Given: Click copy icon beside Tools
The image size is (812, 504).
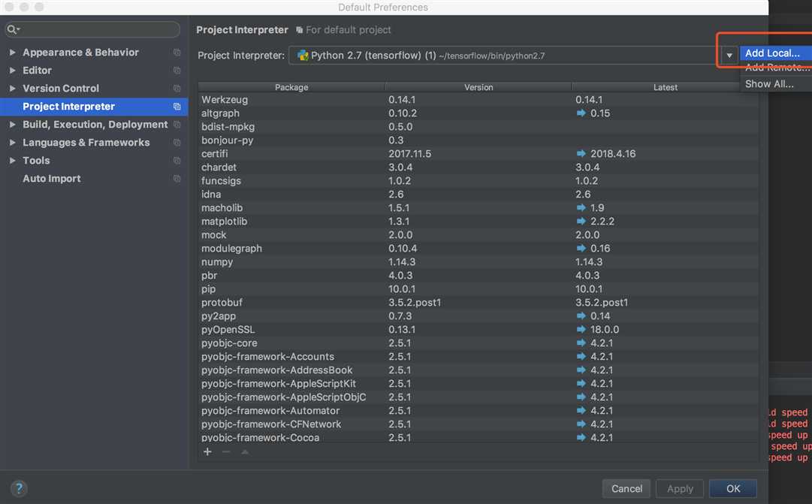Looking at the screenshot, I should (177, 161).
